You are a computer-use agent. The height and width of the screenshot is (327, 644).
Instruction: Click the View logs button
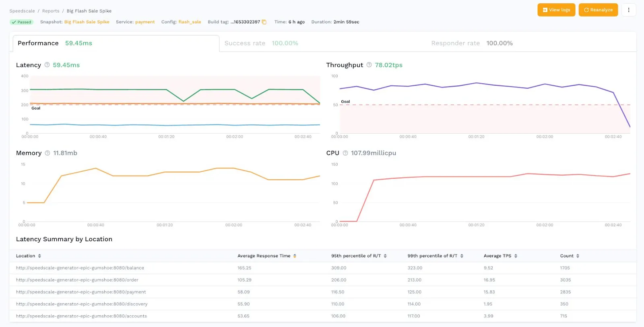coord(556,10)
